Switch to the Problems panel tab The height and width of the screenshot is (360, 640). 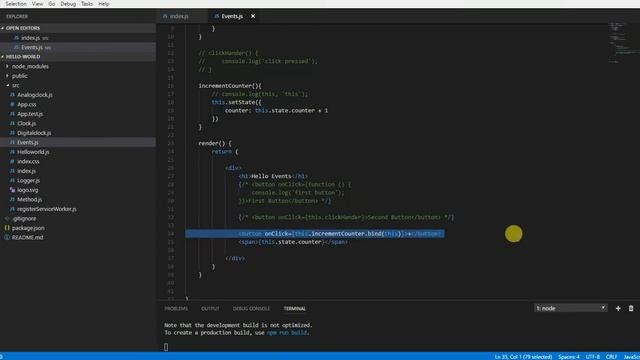coord(176,309)
